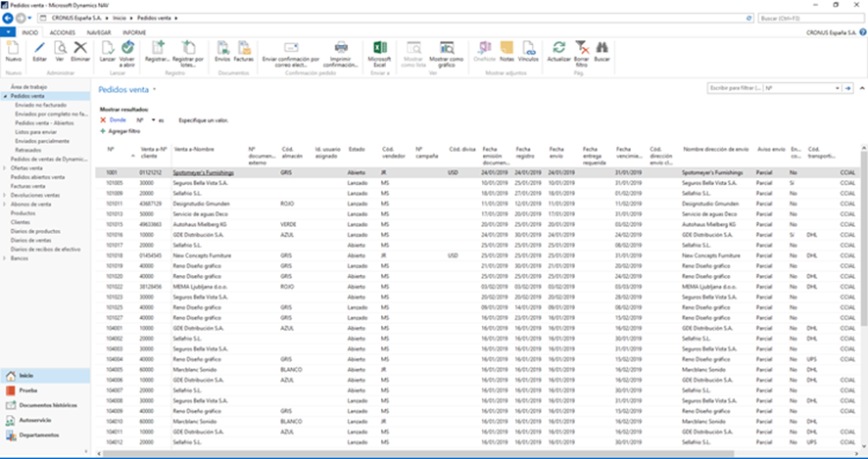Remove the Donde filter red X
The image size is (868, 459).
103,120
